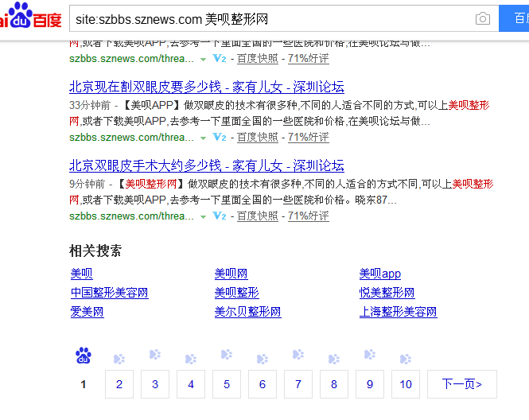
Task: Open camera image search in search box
Action: pos(482,18)
